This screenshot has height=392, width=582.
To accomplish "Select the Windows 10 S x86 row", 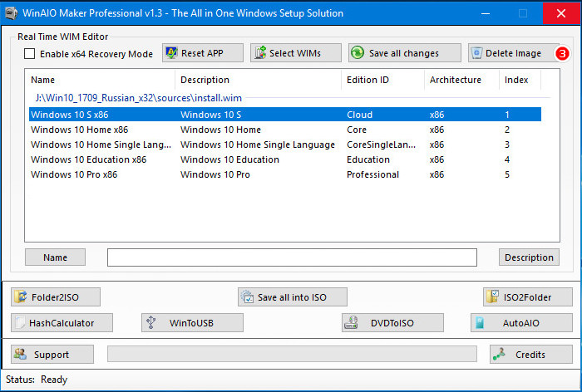I will click(x=285, y=115).
